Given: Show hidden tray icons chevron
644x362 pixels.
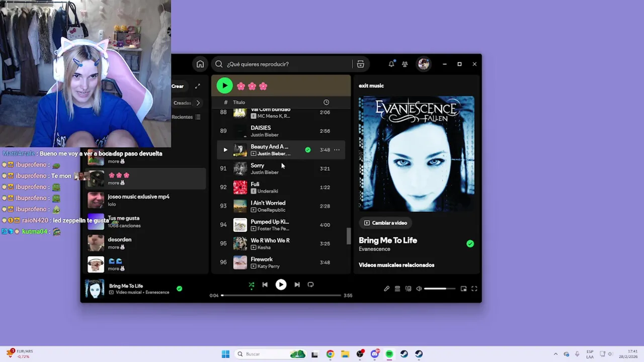Looking at the screenshot, I should pos(555,354).
